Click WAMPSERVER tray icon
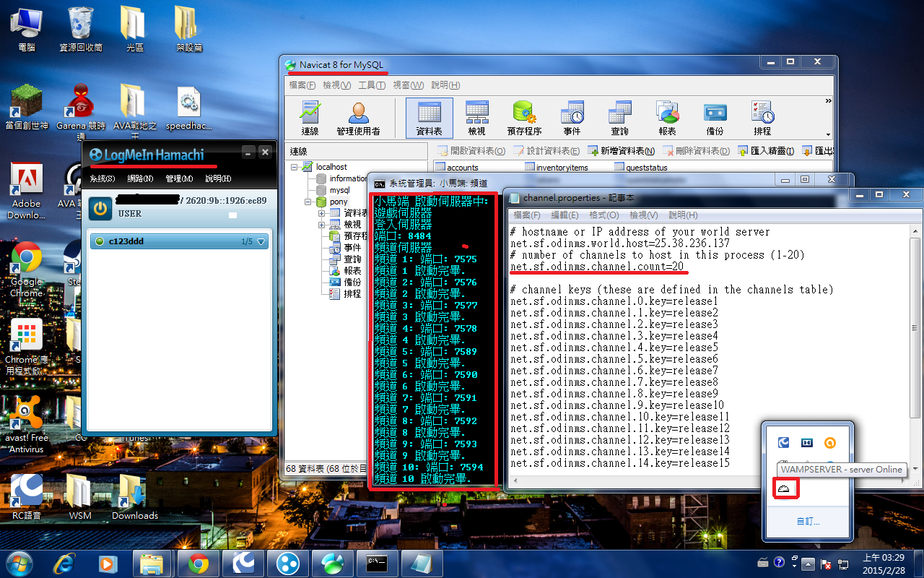This screenshot has height=578, width=924. point(784,489)
